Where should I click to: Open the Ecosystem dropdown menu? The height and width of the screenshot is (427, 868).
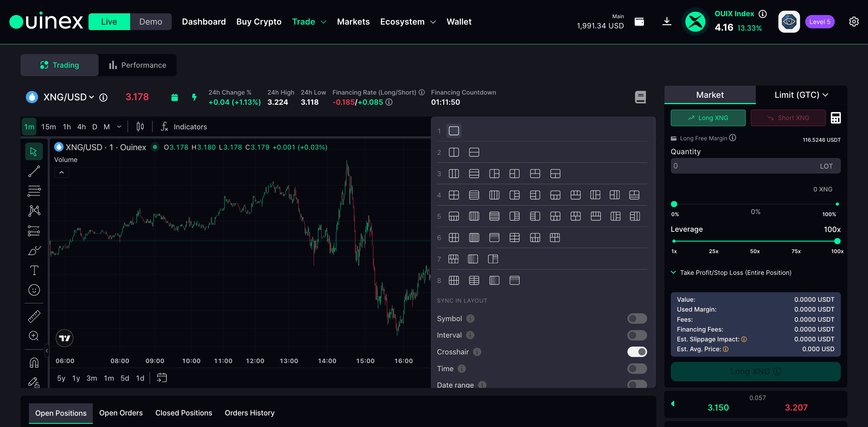[408, 22]
